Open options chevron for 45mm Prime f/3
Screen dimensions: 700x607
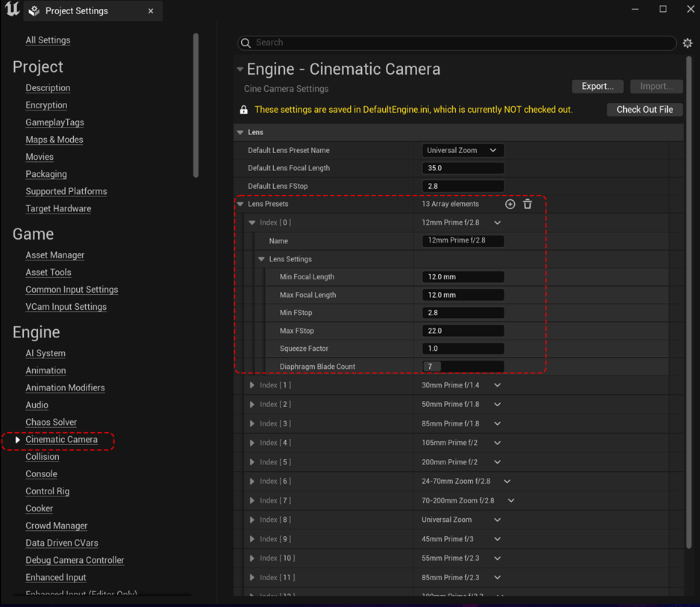tap(497, 539)
